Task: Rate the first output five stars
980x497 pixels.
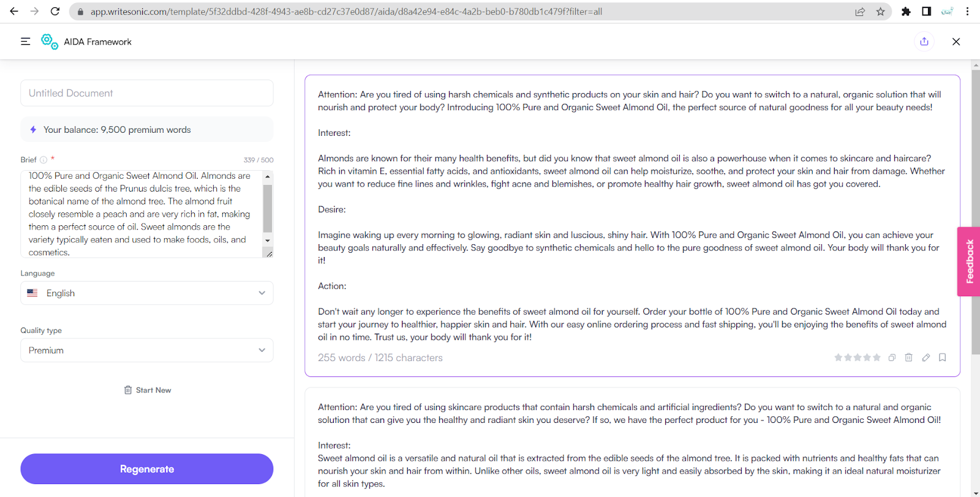Action: click(x=876, y=357)
